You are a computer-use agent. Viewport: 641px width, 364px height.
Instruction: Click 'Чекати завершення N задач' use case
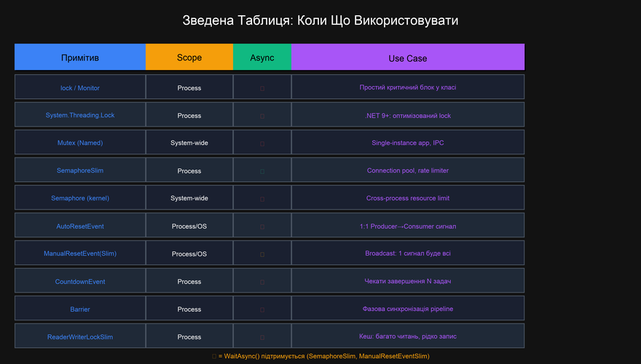tap(408, 281)
